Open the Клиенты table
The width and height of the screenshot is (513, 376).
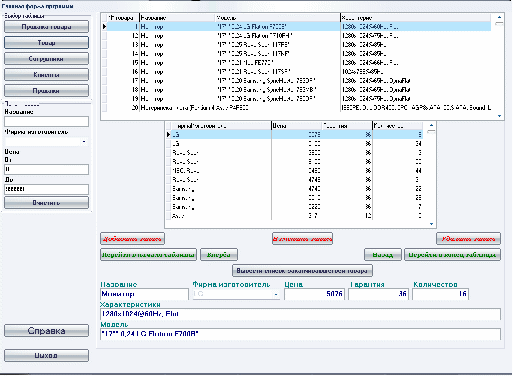(46, 75)
